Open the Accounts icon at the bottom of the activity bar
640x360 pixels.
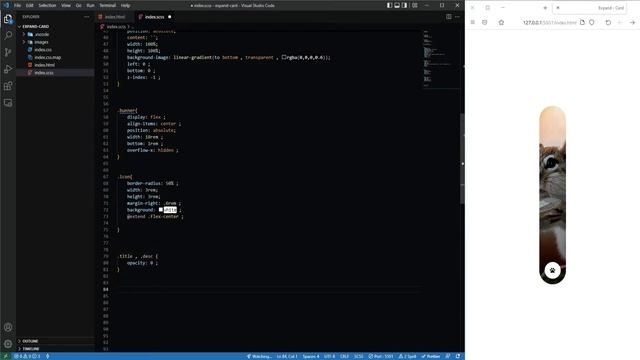click(8, 327)
